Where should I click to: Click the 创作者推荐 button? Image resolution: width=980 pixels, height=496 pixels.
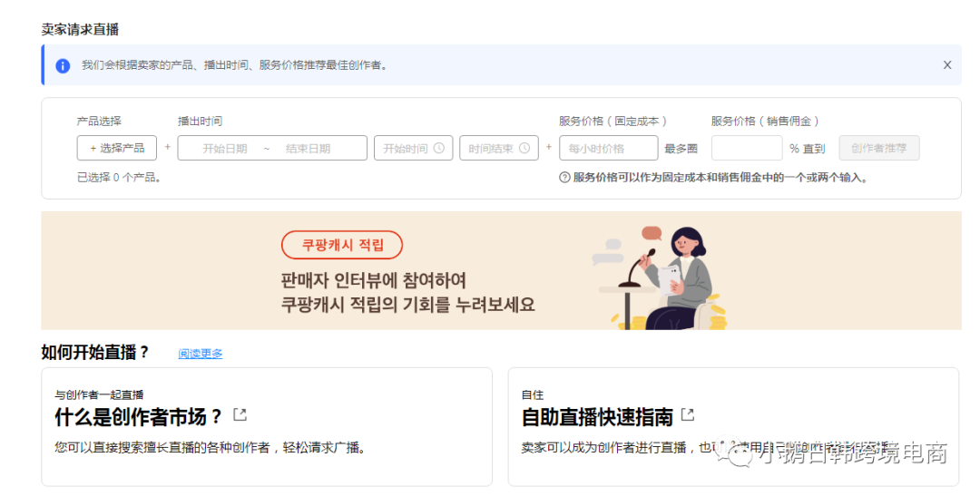click(878, 148)
